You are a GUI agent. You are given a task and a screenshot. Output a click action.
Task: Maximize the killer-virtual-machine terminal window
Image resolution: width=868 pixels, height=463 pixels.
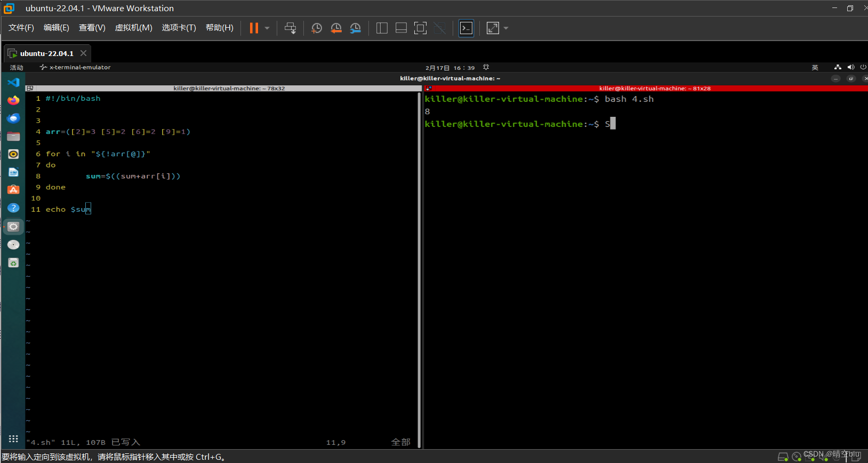(x=851, y=78)
